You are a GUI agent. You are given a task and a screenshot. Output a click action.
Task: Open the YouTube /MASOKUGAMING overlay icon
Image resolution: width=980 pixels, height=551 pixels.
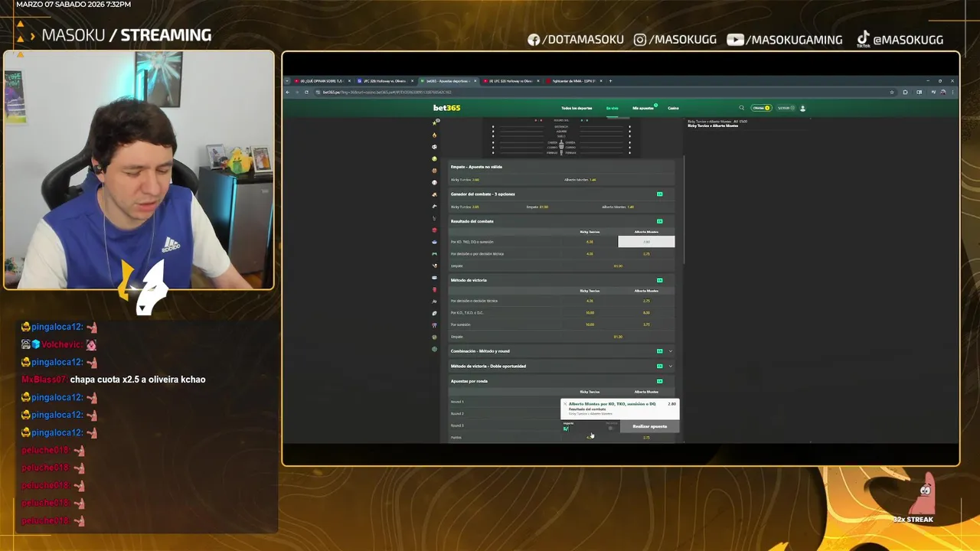(x=735, y=40)
